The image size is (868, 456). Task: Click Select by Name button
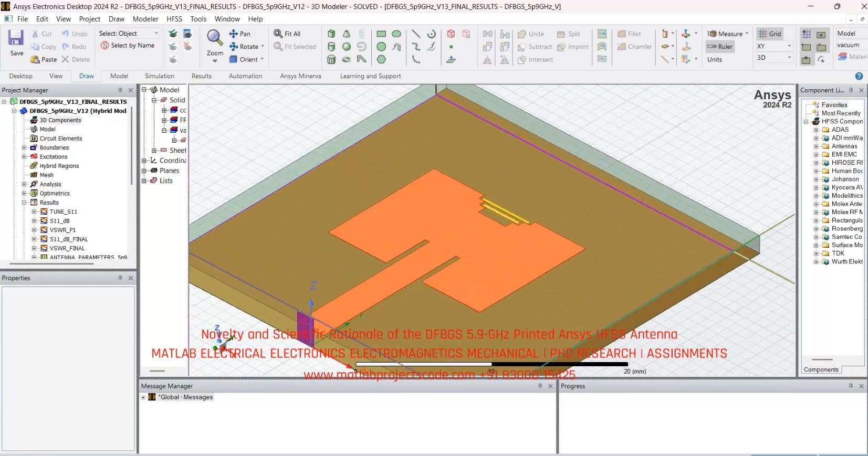coord(128,46)
